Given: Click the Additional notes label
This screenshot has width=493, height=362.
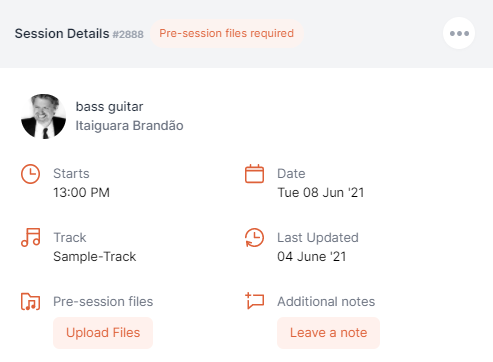Looking at the screenshot, I should tap(326, 302).
